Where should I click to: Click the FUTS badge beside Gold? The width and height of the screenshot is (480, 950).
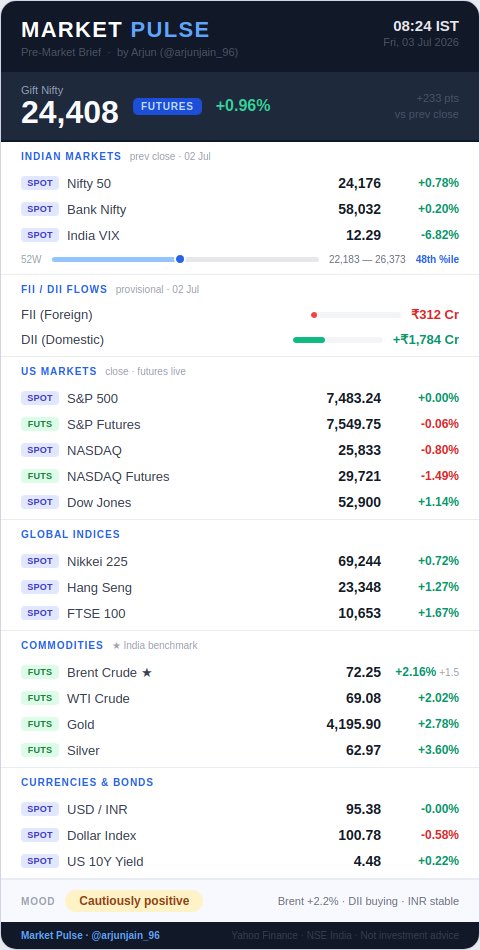pos(40,724)
